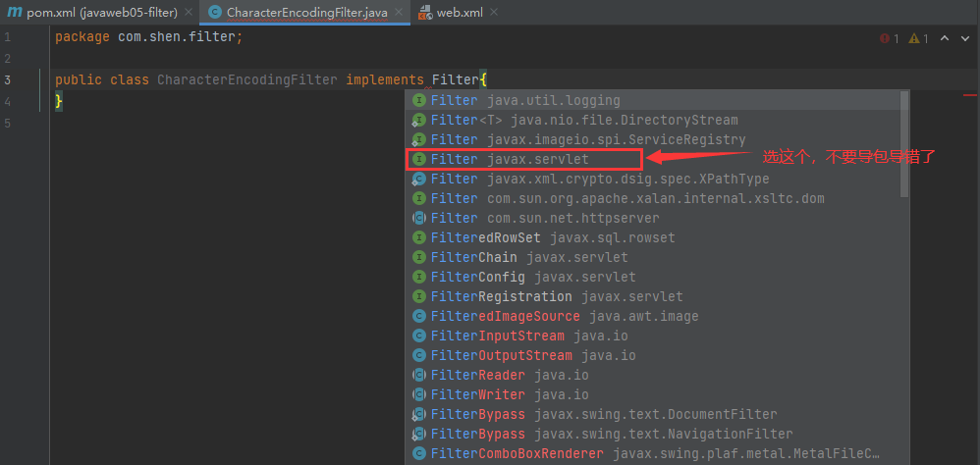Image resolution: width=980 pixels, height=465 pixels.
Task: Click the class icon on CharacterEncodingFilter.java tab
Action: pos(215,13)
